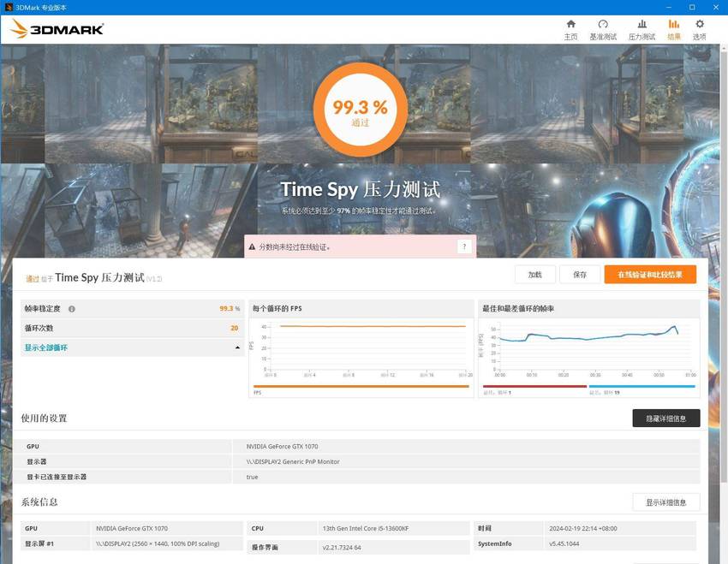Click the 使用的设置 section heading

[x=44, y=419]
